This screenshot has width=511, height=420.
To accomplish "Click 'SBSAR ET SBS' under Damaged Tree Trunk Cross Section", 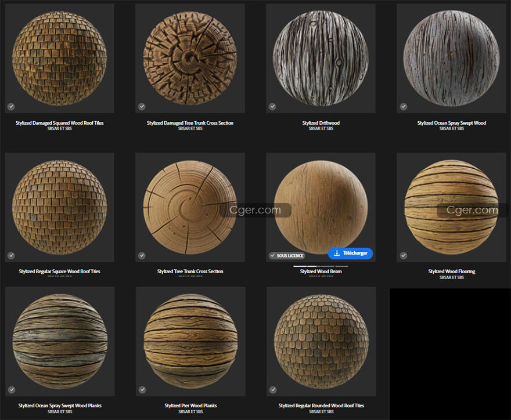I will [x=190, y=129].
